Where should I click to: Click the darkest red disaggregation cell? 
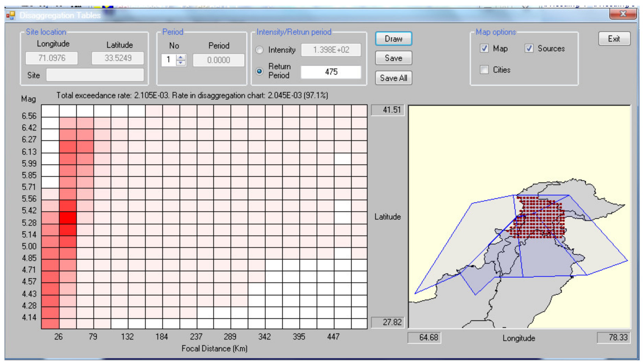pos(68,218)
